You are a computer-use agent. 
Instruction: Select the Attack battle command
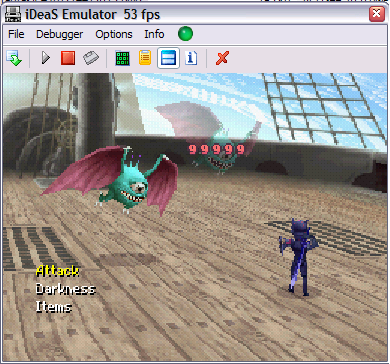tap(57, 271)
